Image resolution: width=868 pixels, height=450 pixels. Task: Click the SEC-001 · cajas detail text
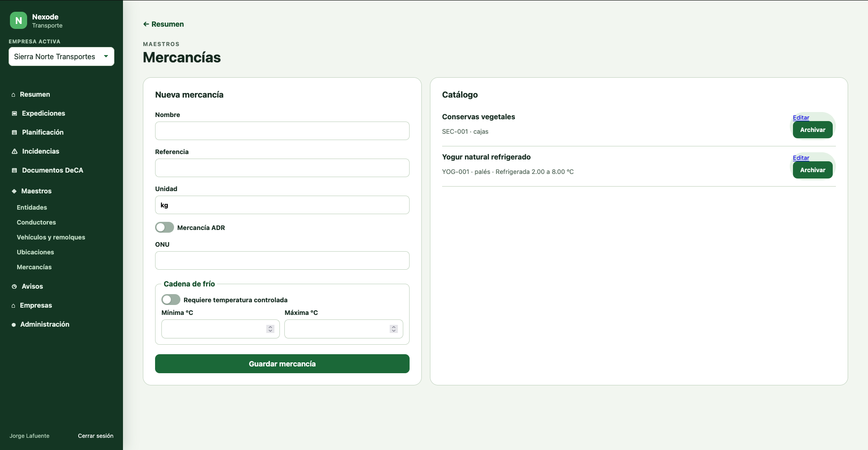[465, 131]
